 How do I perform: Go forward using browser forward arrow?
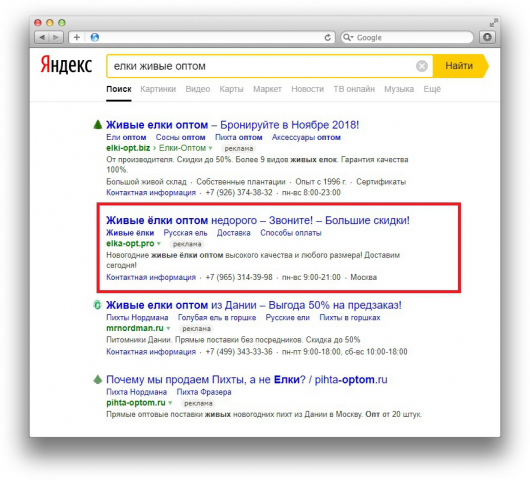(x=56, y=37)
